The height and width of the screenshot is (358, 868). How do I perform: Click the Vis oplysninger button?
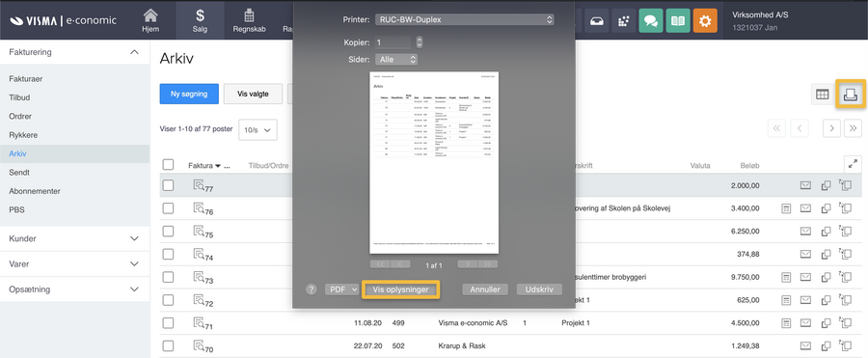pyautogui.click(x=401, y=289)
